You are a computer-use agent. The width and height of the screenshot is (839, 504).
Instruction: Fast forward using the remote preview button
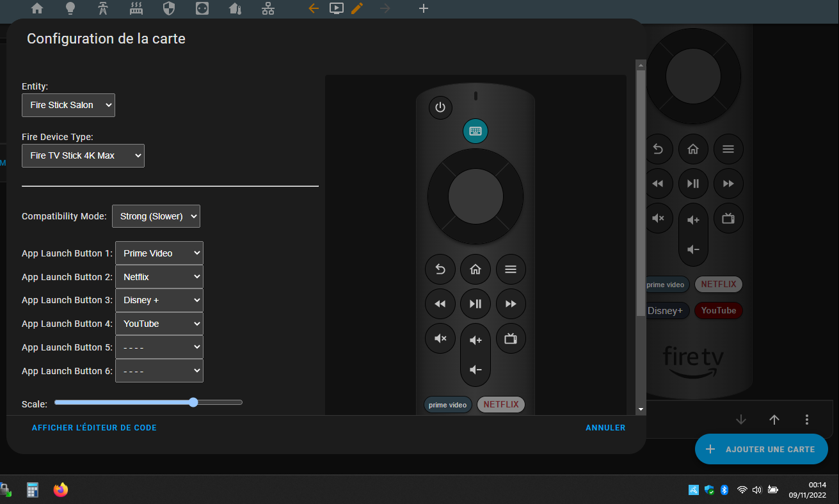511,304
